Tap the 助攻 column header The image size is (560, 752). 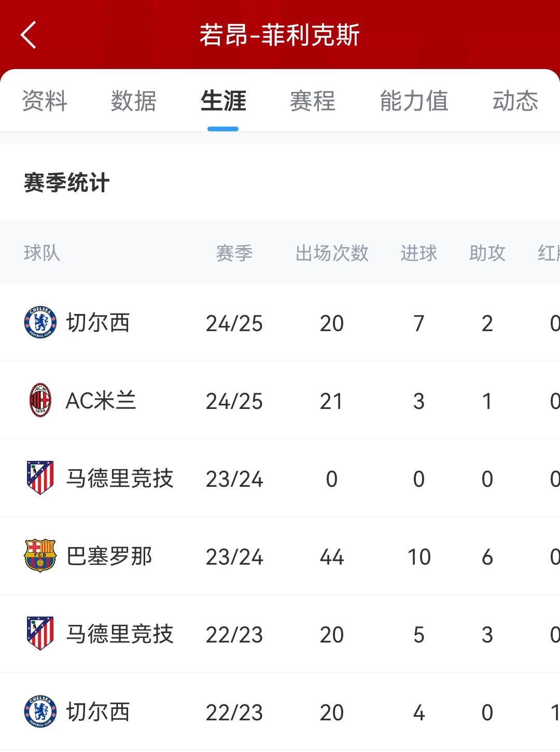click(487, 253)
